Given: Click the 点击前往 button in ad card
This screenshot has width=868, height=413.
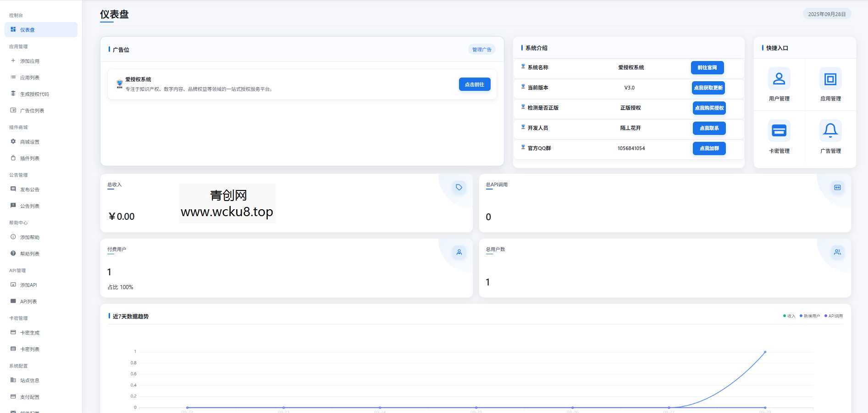Looking at the screenshot, I should 475,84.
